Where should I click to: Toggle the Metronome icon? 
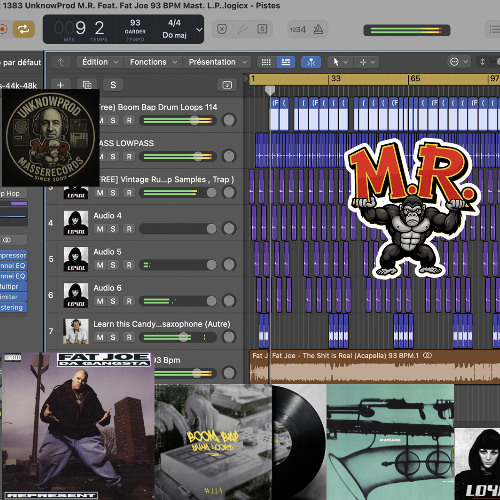318,29
